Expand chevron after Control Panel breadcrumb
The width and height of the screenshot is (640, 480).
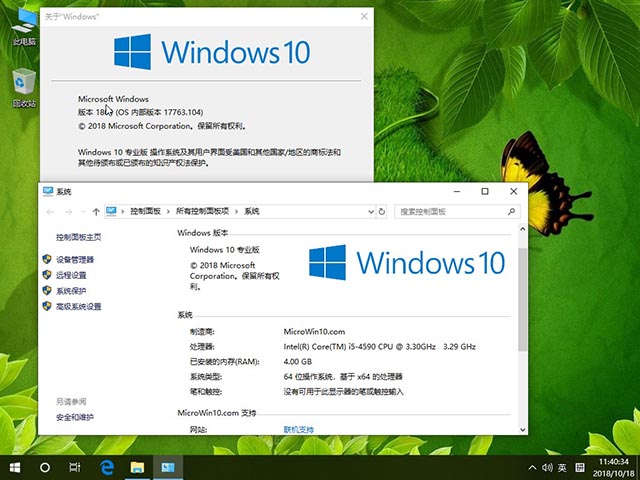coord(168,211)
